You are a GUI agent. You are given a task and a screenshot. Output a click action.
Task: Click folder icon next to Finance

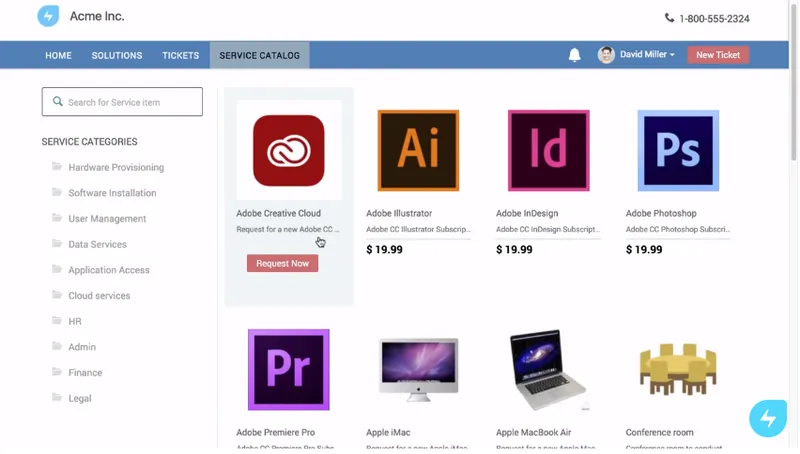(x=57, y=371)
